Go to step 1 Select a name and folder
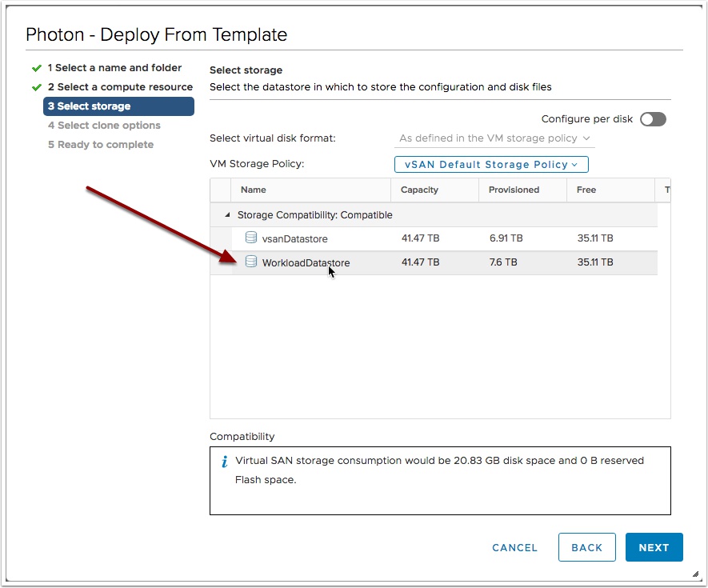The width and height of the screenshot is (708, 588). tap(114, 68)
